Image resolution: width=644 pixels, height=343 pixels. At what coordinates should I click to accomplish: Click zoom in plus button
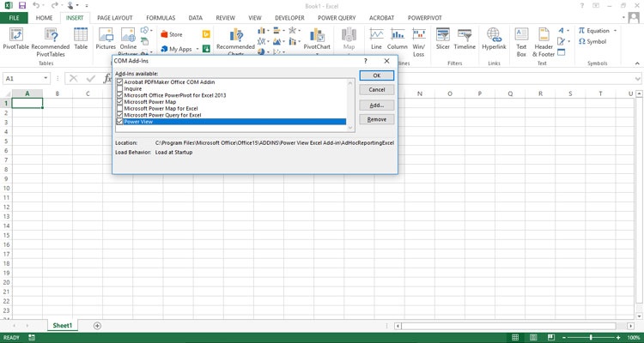point(618,338)
